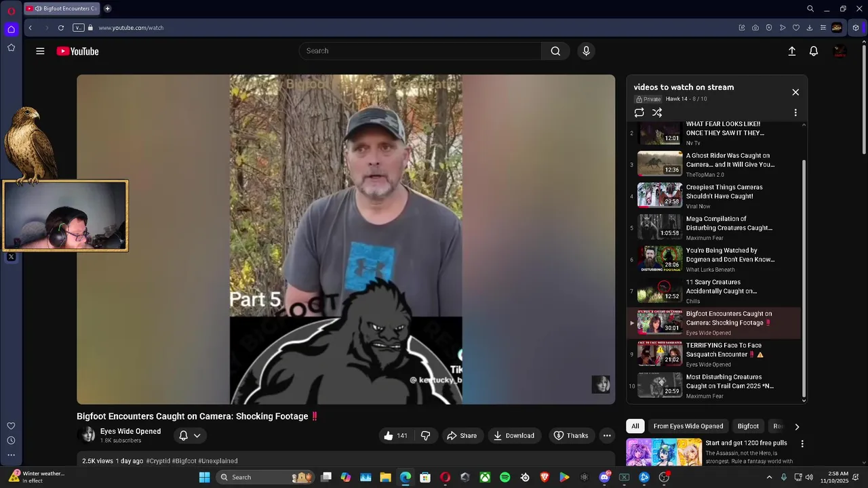Send Thanks to the creator

(570, 436)
